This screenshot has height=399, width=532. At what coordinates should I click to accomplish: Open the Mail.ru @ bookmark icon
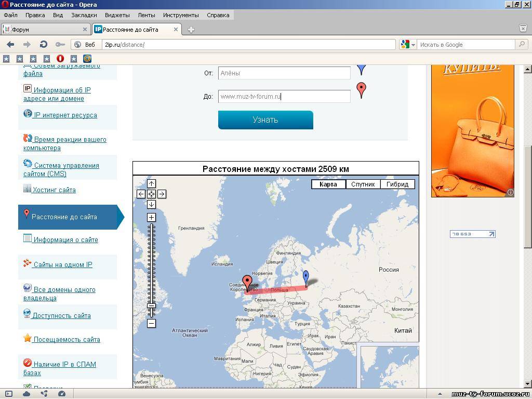(x=87, y=59)
